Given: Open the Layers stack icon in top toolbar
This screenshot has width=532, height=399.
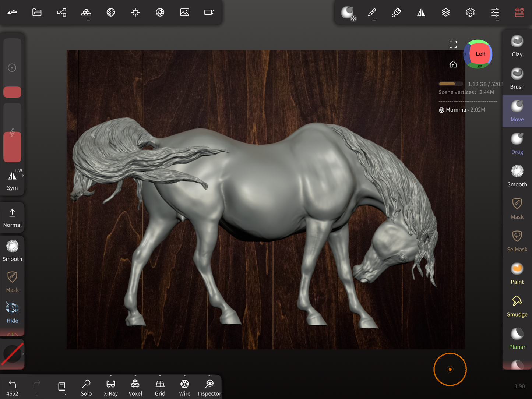Looking at the screenshot, I should point(445,13).
